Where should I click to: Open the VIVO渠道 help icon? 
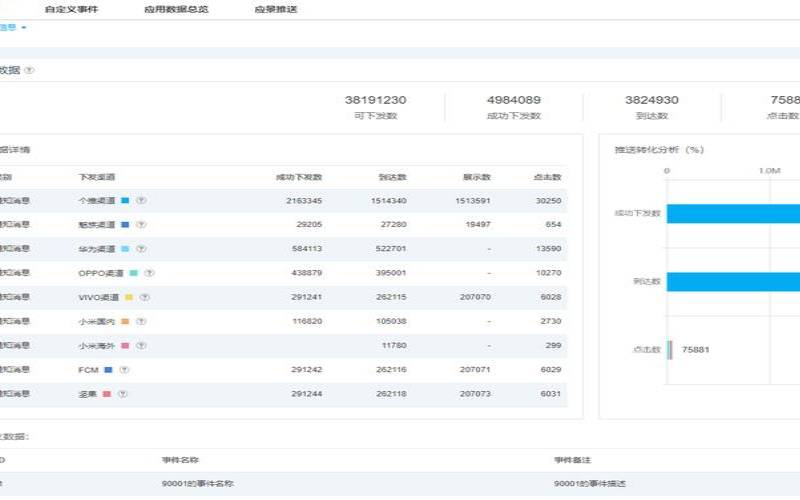(145, 297)
